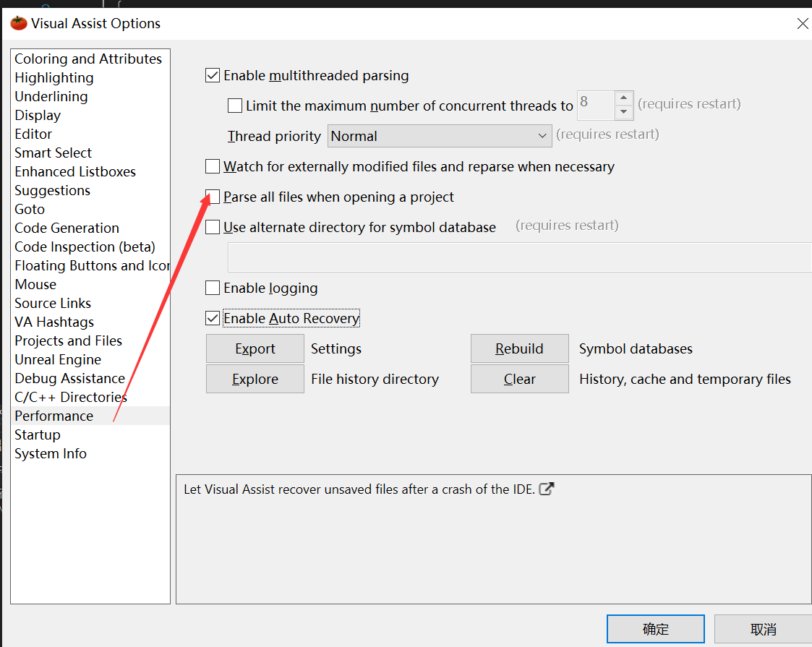
Task: Open the Unreal Engine options page
Action: [x=58, y=359]
